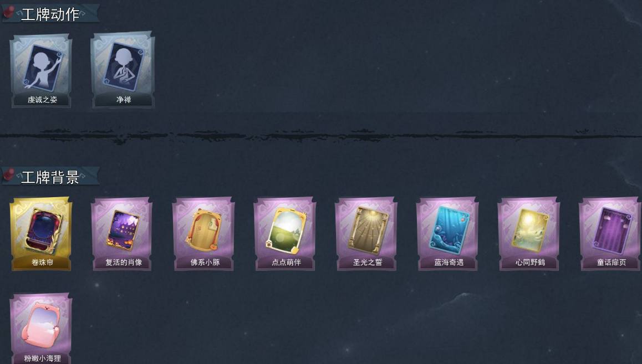Click the red pin beside 工牌背景

(x=9, y=175)
